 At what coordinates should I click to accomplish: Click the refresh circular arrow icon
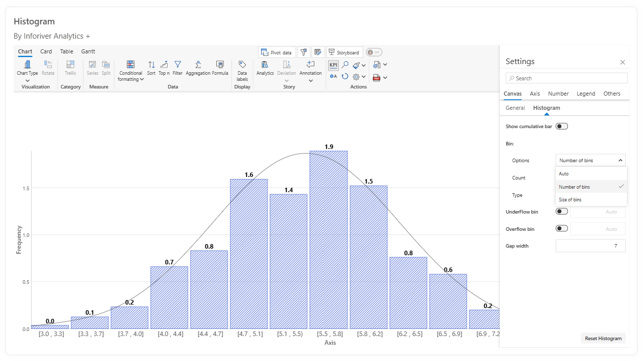pyautogui.click(x=345, y=76)
